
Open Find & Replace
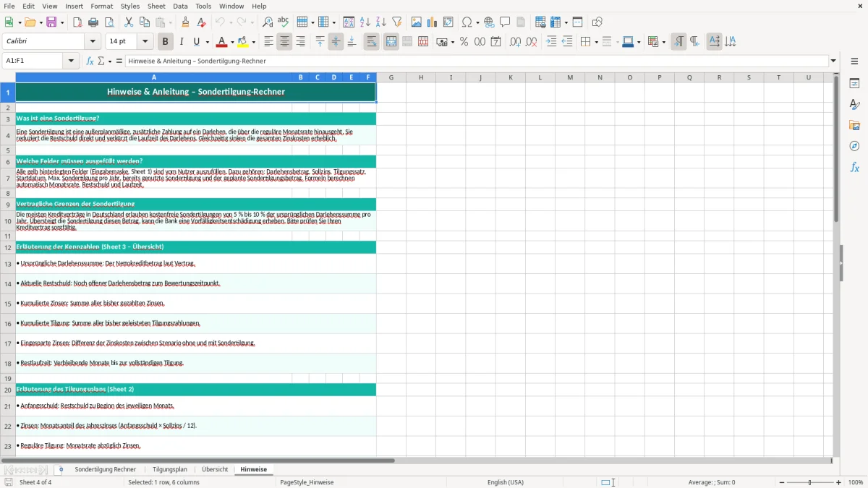click(268, 22)
